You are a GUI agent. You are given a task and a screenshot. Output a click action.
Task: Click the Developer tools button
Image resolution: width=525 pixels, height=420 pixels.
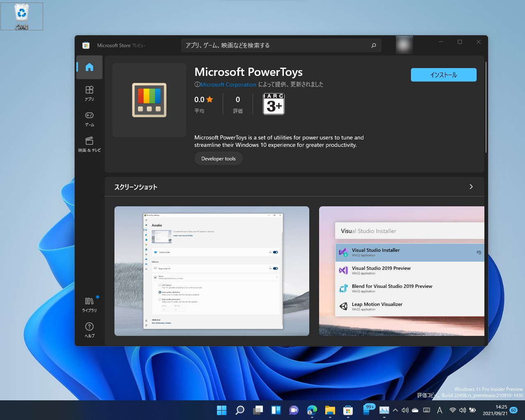tap(218, 158)
